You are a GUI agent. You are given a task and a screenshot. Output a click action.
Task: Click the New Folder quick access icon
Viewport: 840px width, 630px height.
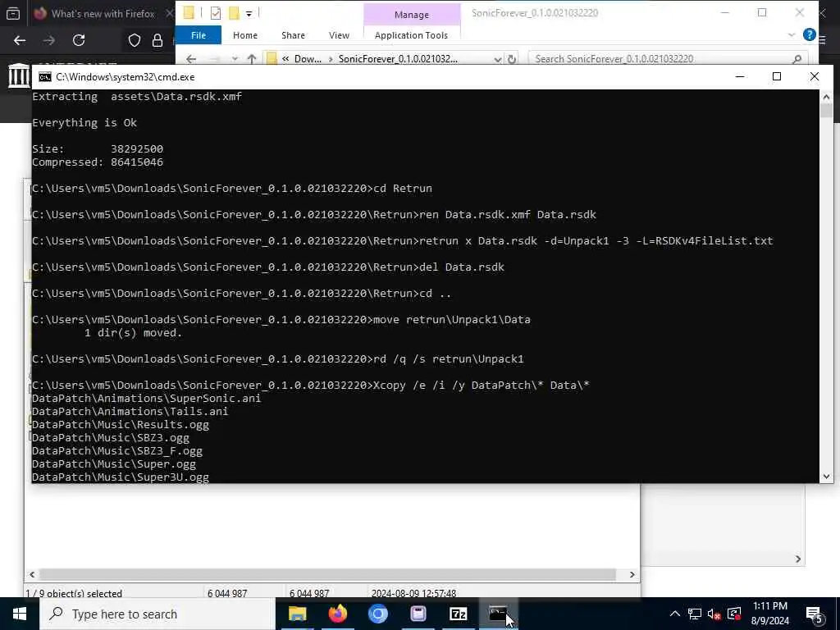click(234, 13)
